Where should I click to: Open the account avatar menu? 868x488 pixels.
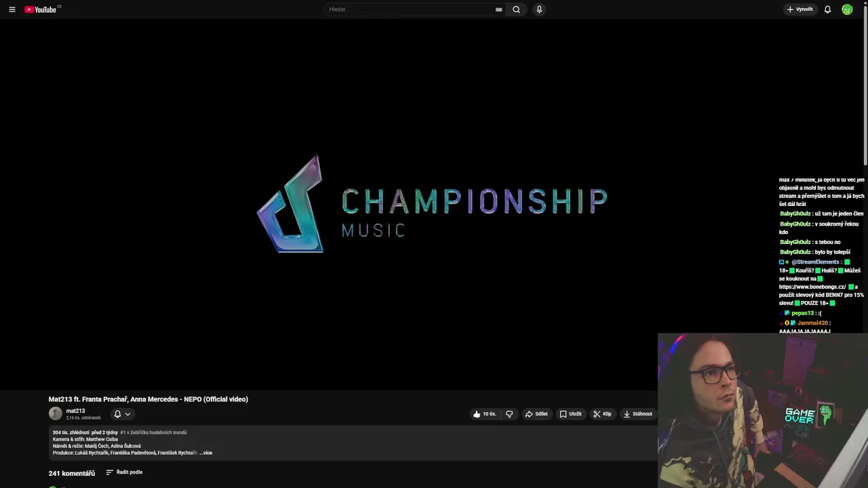click(847, 9)
